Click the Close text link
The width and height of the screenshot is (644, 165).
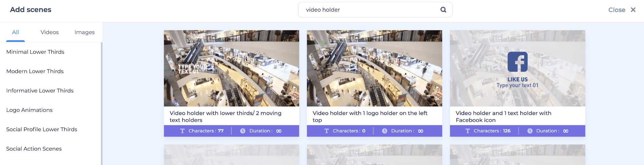616,10
